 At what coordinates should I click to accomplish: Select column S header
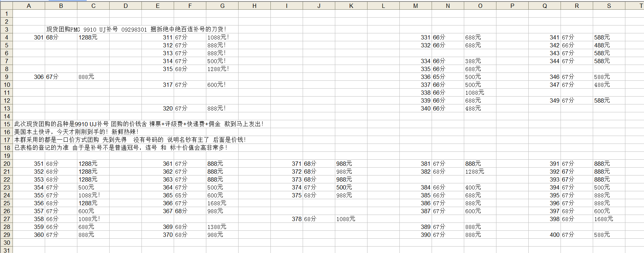click(609, 6)
